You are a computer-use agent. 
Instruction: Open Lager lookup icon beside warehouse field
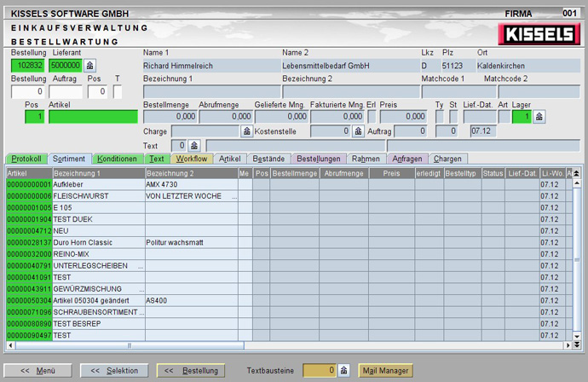539,117
